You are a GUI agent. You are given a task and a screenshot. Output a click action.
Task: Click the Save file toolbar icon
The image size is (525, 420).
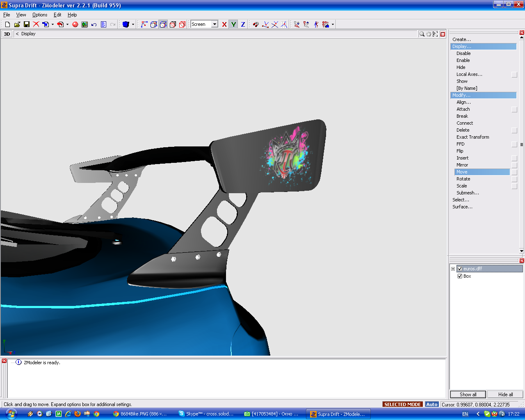26,25
